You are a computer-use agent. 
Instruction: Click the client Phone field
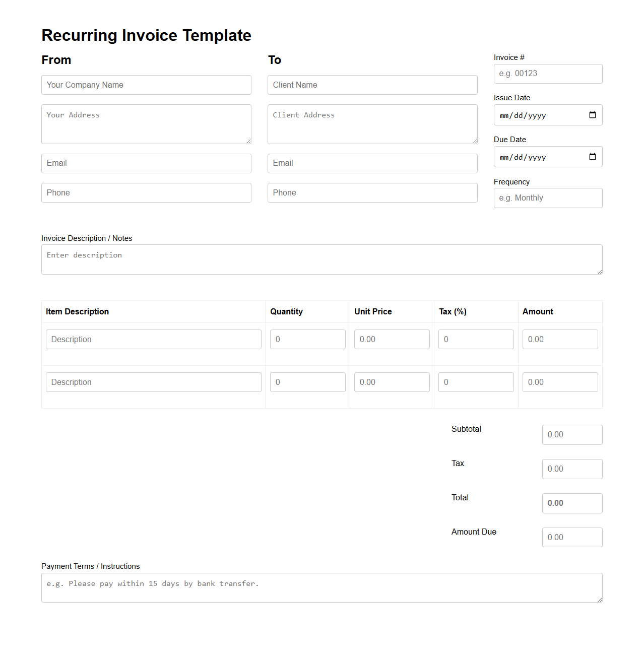coord(372,192)
